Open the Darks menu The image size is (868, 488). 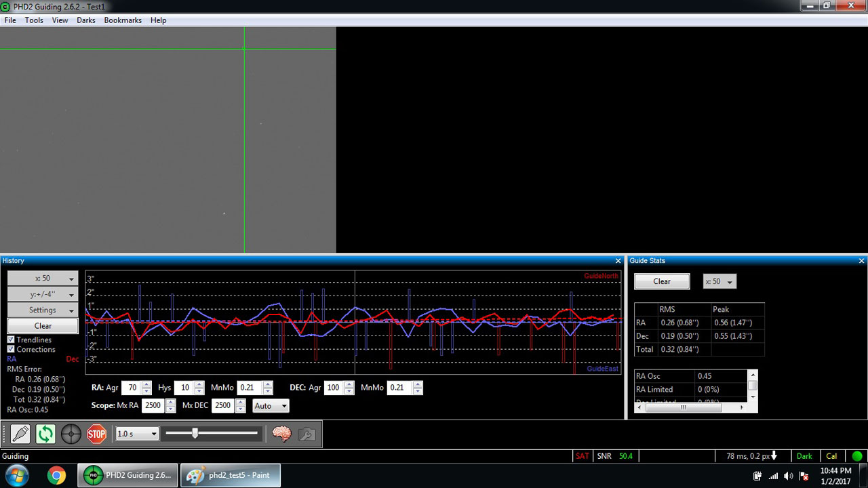[86, 20]
